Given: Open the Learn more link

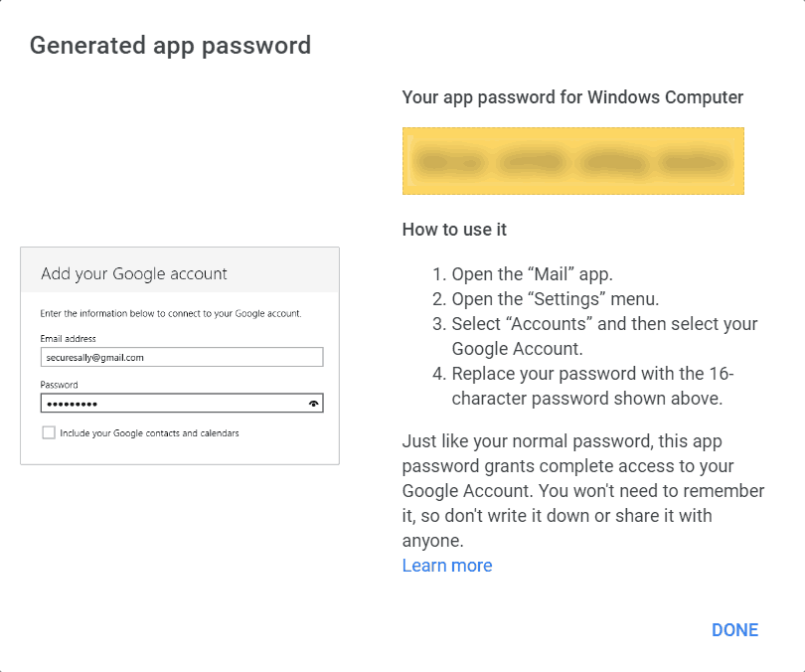Looking at the screenshot, I should [x=446, y=566].
